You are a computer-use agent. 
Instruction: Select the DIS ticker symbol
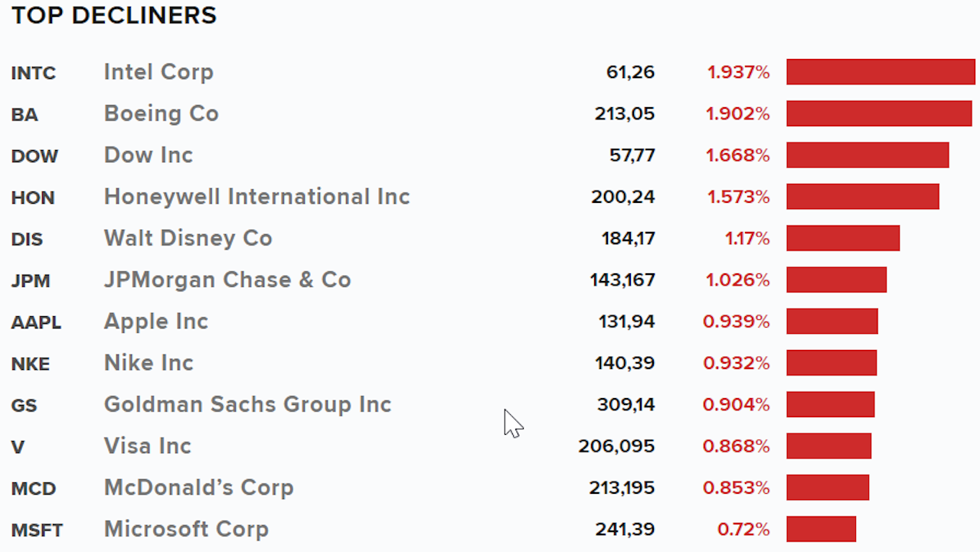pyautogui.click(x=27, y=240)
